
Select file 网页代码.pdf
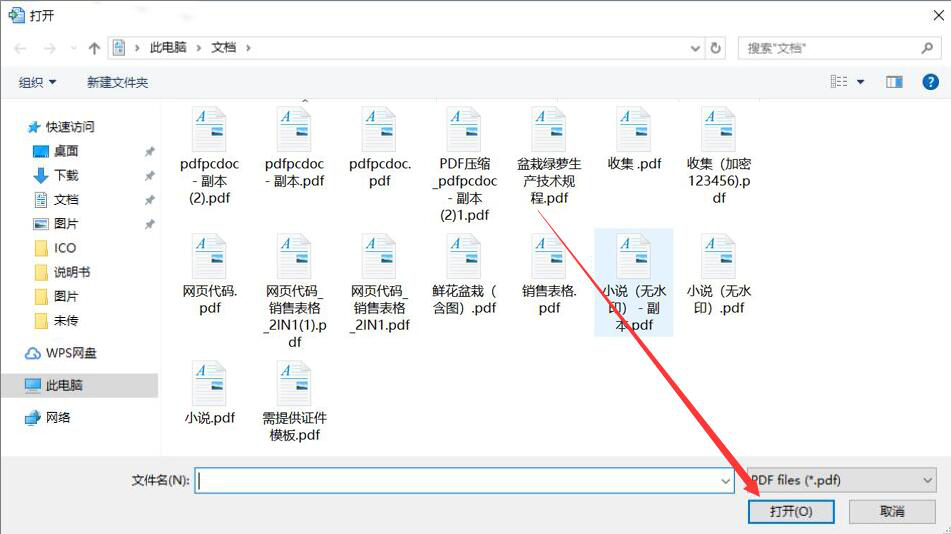tap(209, 275)
